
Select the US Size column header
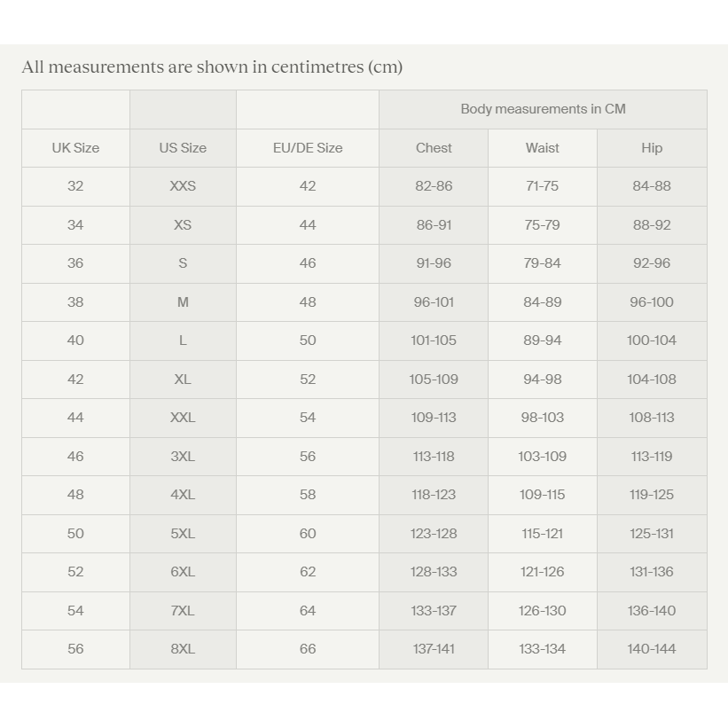pyautogui.click(x=183, y=148)
